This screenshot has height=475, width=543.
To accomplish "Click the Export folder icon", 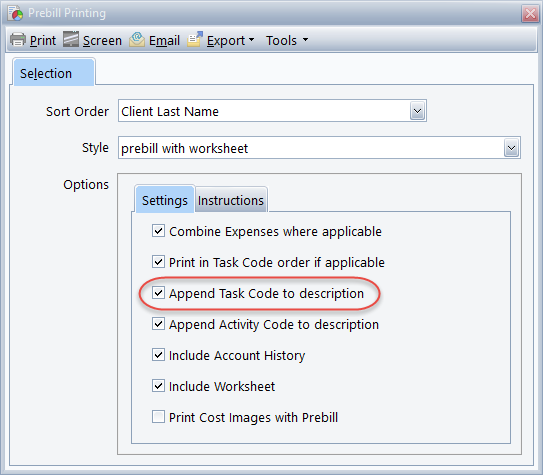I will [x=195, y=39].
